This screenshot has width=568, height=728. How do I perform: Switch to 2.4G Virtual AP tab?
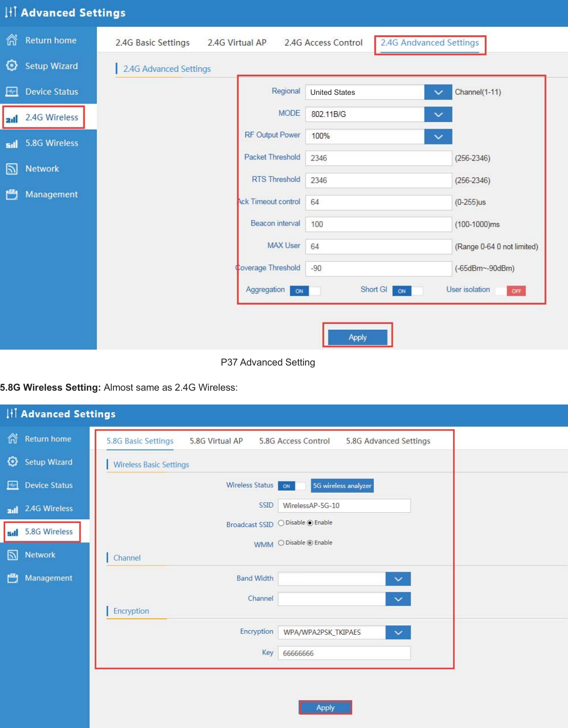tap(237, 43)
